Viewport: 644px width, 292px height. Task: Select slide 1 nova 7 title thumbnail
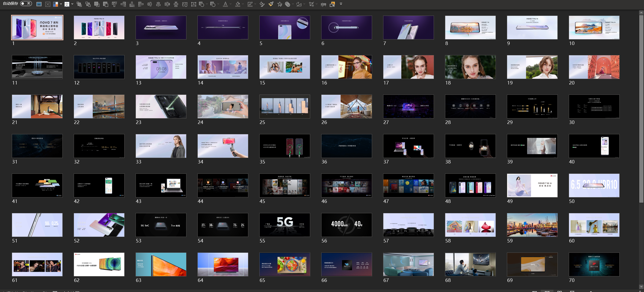37,27
